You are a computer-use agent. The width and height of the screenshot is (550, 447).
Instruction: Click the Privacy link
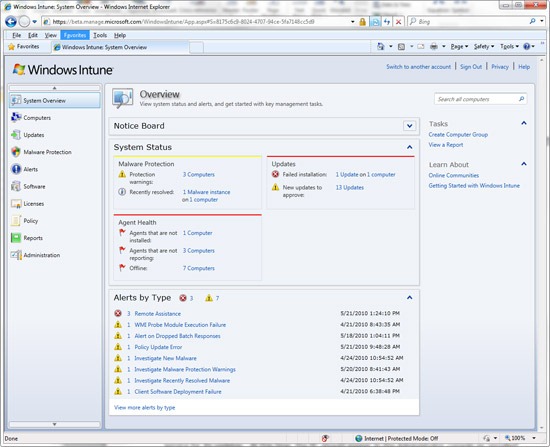click(500, 67)
